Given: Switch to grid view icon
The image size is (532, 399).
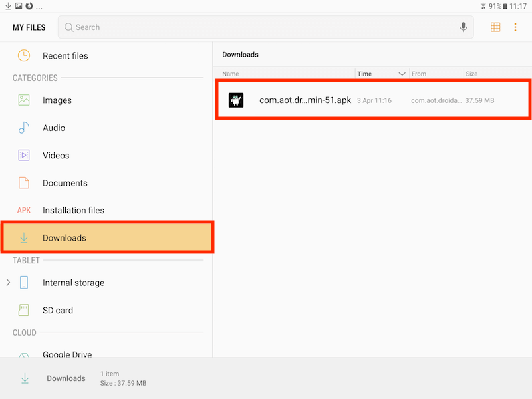Looking at the screenshot, I should [x=495, y=27].
